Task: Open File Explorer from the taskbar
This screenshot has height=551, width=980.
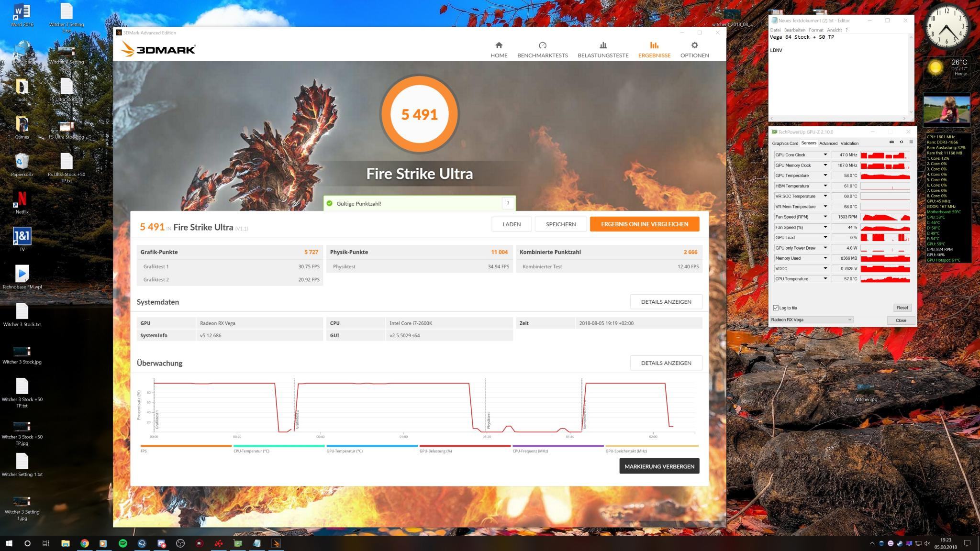Action: tap(66, 543)
